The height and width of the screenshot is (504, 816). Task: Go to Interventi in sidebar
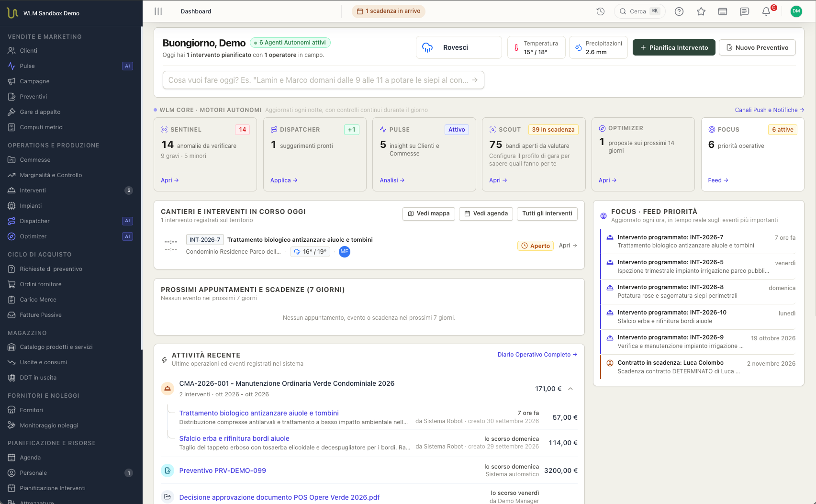click(70, 190)
